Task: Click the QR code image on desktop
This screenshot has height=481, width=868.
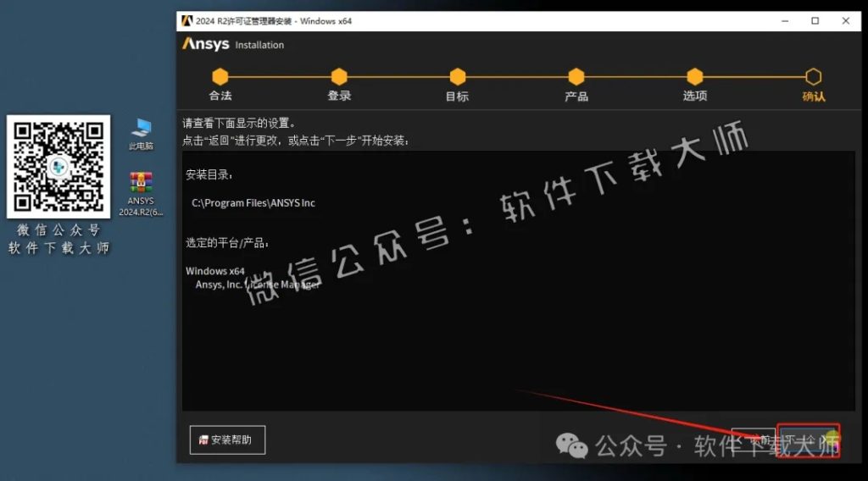Action: pos(58,167)
